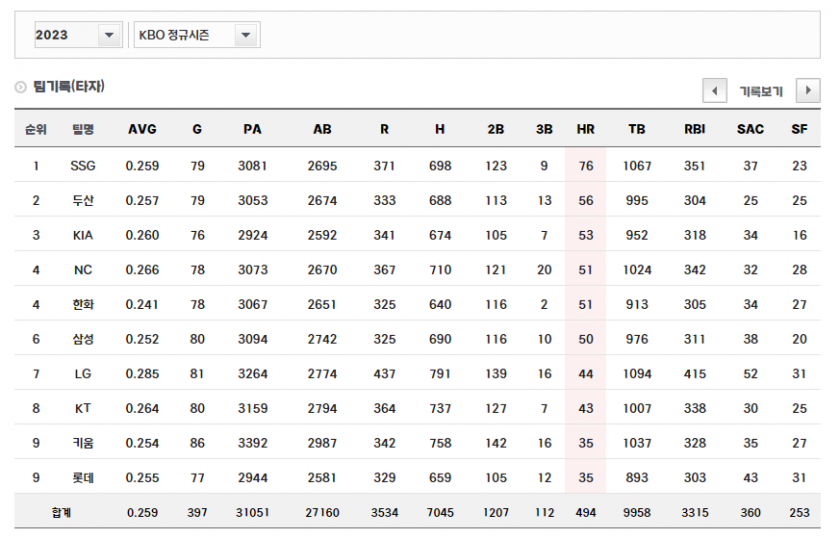Image resolution: width=840 pixels, height=539 pixels.
Task: Sort table by HR column header
Action: tap(585, 129)
